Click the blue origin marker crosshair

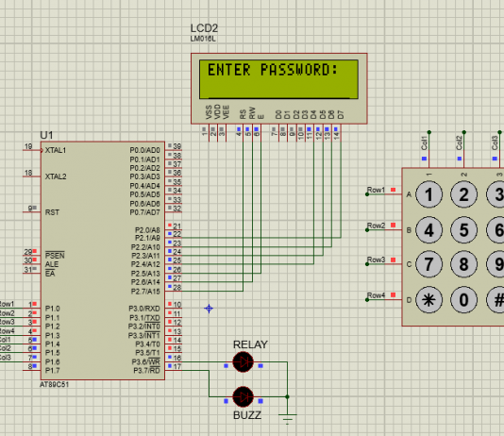(x=209, y=309)
